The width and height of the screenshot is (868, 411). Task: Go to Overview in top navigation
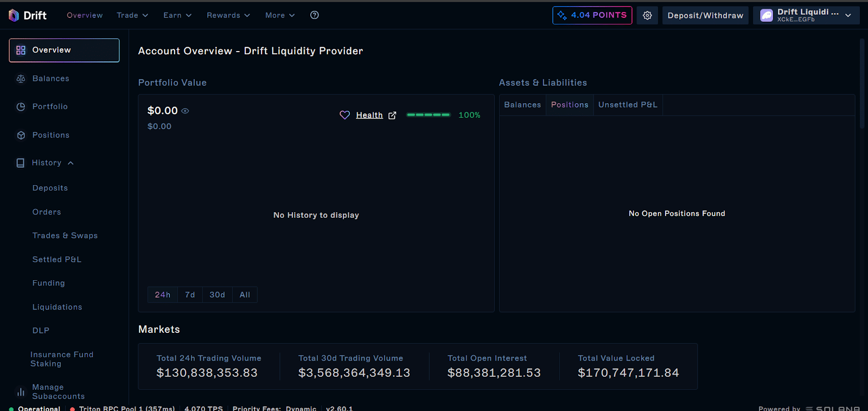pyautogui.click(x=85, y=15)
